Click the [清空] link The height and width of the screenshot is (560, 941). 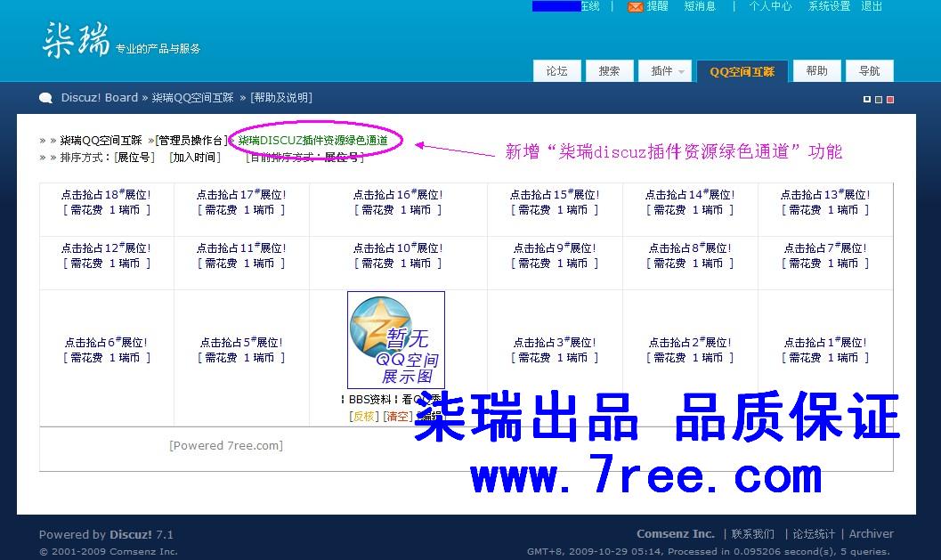(398, 416)
